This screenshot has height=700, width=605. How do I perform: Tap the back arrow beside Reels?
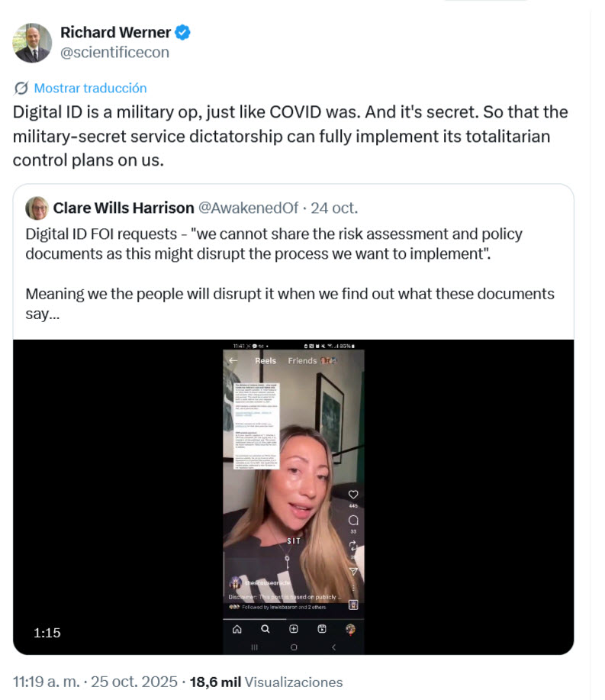tap(233, 360)
